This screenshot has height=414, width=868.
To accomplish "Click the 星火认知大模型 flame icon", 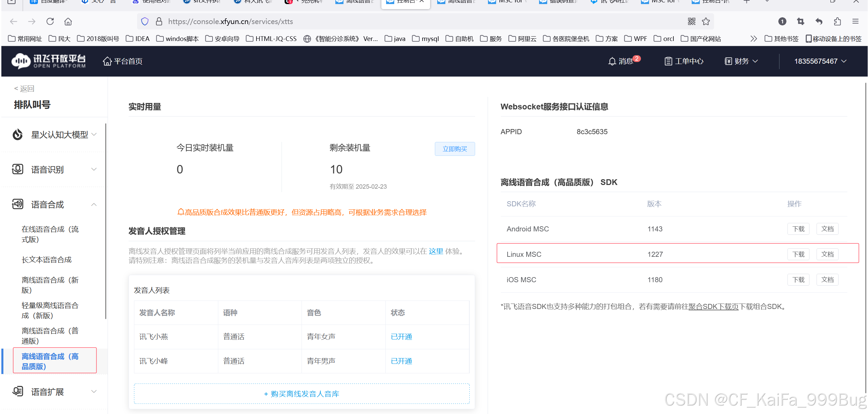I will 18,134.
